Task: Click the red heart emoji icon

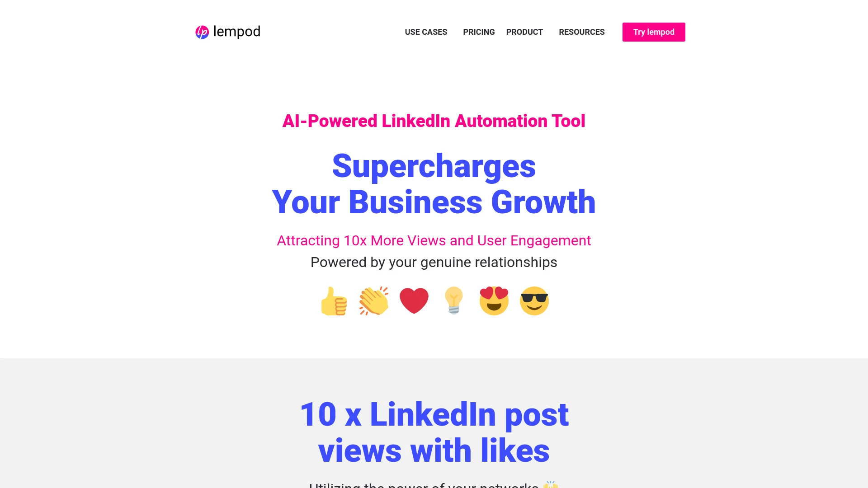Action: click(x=414, y=300)
